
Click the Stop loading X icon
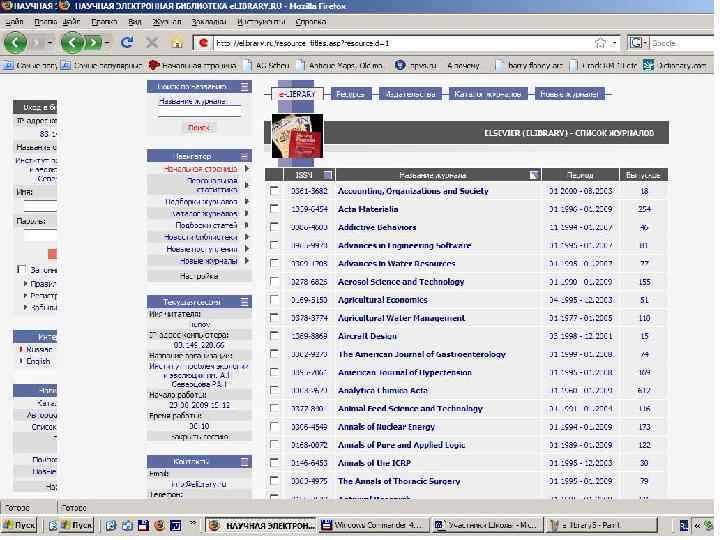coord(152,43)
